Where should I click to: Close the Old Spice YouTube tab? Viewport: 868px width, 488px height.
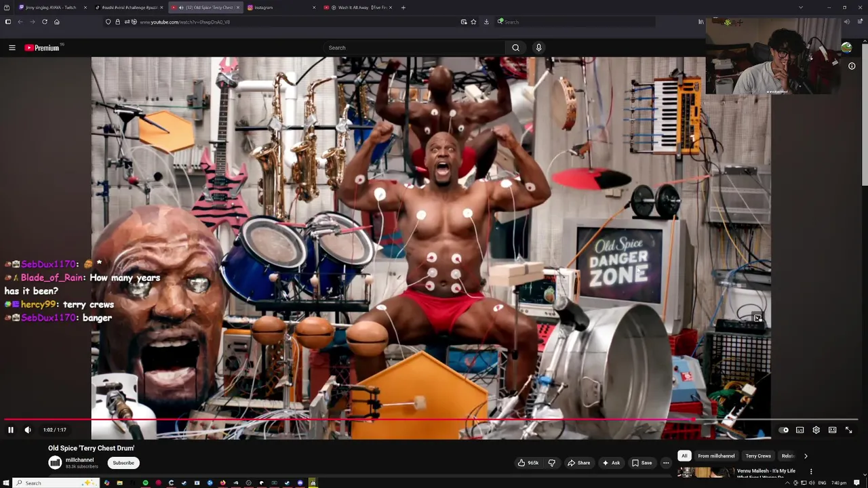238,7
